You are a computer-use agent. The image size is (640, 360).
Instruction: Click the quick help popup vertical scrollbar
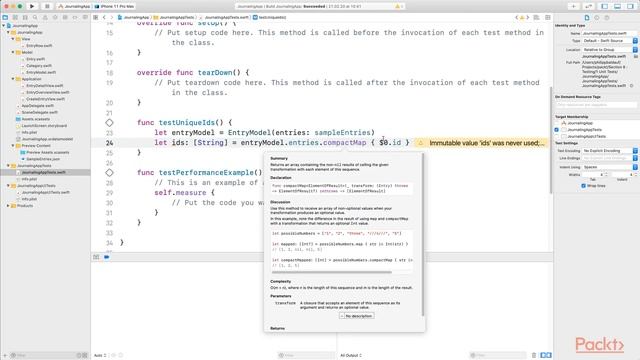click(423, 235)
